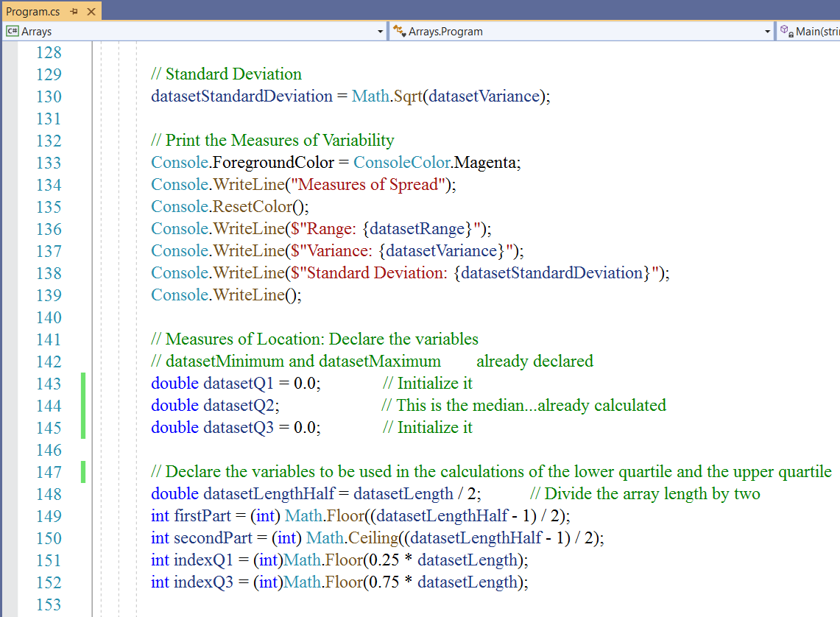
Task: Click the method icon beside Main
Action: pos(786,32)
